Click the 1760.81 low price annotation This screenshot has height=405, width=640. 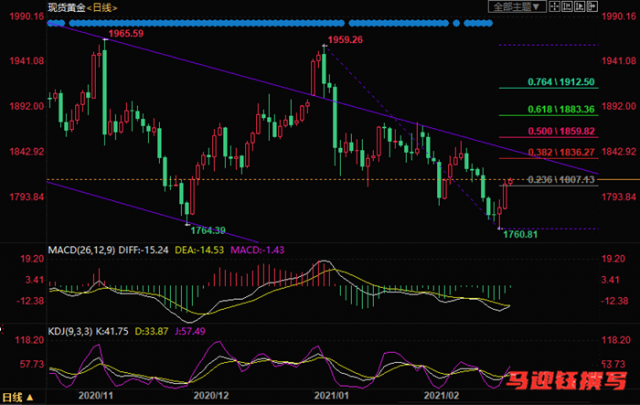(x=520, y=234)
